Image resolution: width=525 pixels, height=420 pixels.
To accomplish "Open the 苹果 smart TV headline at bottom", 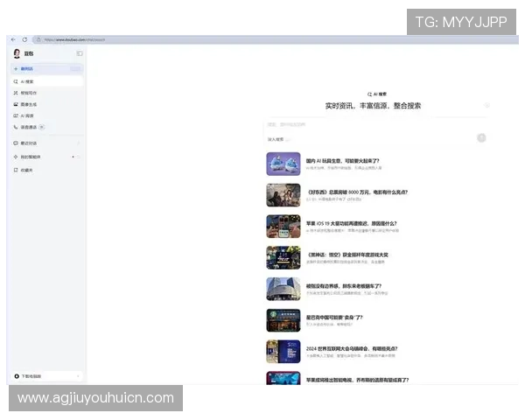I will click(x=357, y=380).
